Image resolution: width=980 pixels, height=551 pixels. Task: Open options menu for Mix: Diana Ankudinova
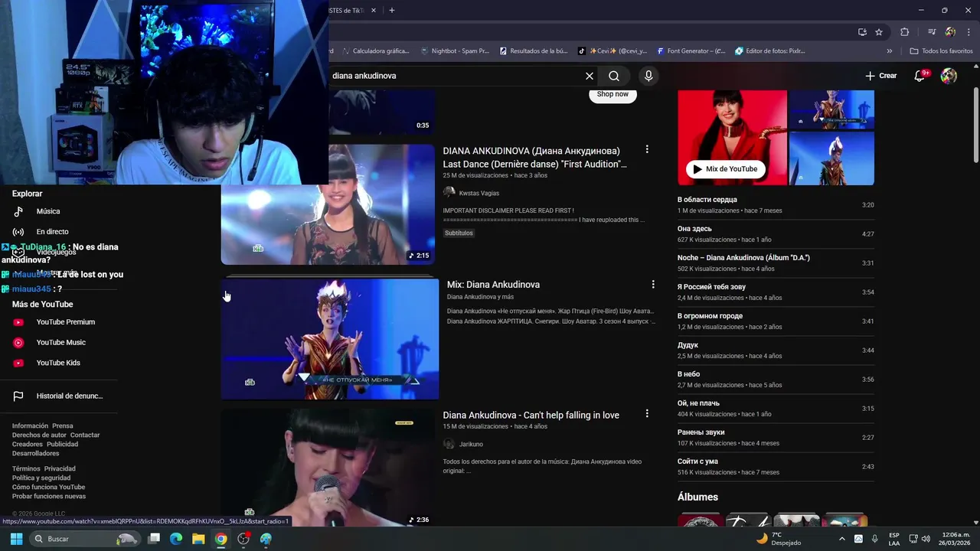click(x=653, y=285)
